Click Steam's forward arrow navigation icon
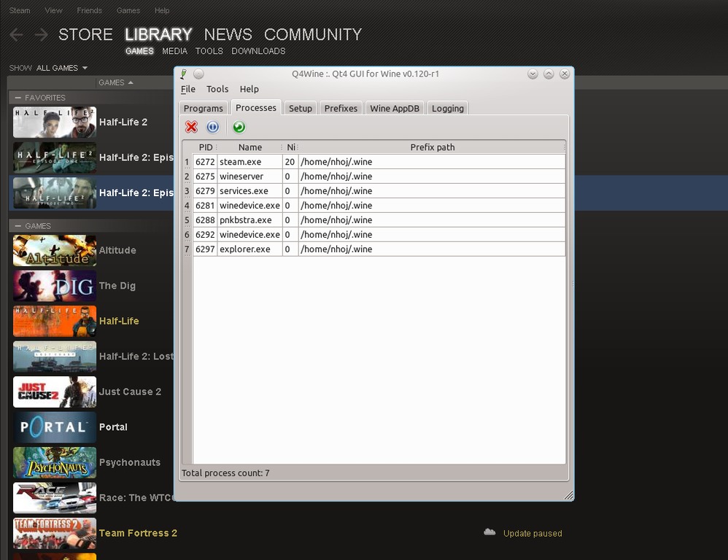Screen dimensions: 728x560 click(x=41, y=35)
